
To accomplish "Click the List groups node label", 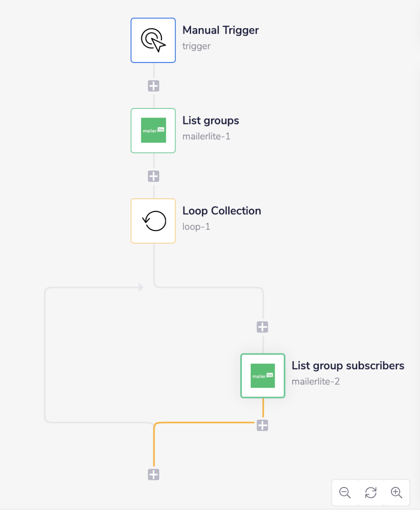I will (x=210, y=121).
